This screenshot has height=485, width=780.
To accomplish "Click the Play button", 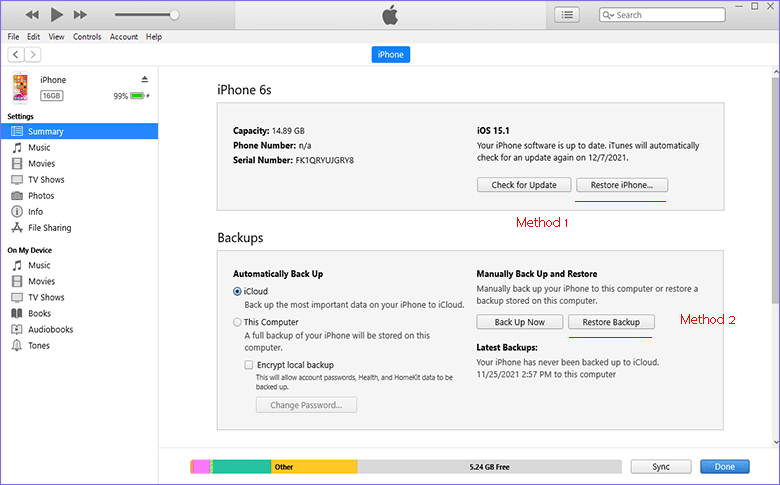I will (57, 14).
